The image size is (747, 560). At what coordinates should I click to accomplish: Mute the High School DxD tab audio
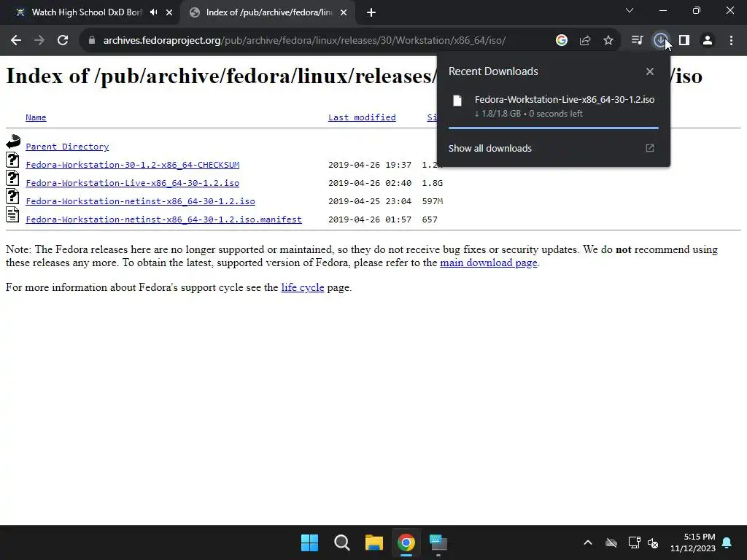[153, 12]
